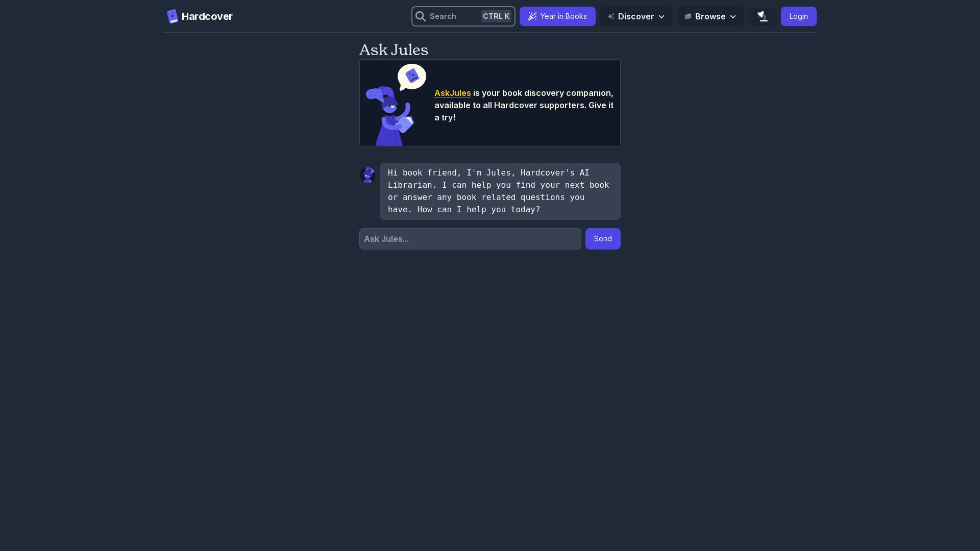Open the Browse dropdown menu

point(709,16)
